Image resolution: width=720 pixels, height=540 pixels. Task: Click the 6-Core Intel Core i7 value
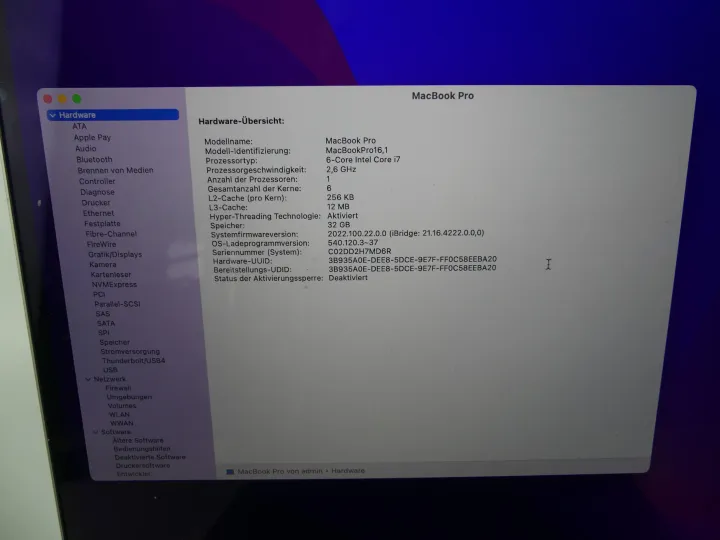click(363, 160)
